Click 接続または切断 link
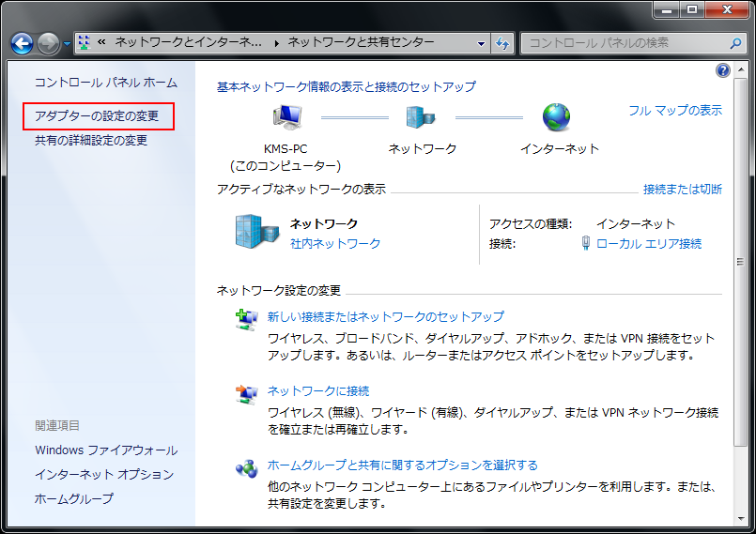Viewport: 756px width, 534px height. point(683,189)
